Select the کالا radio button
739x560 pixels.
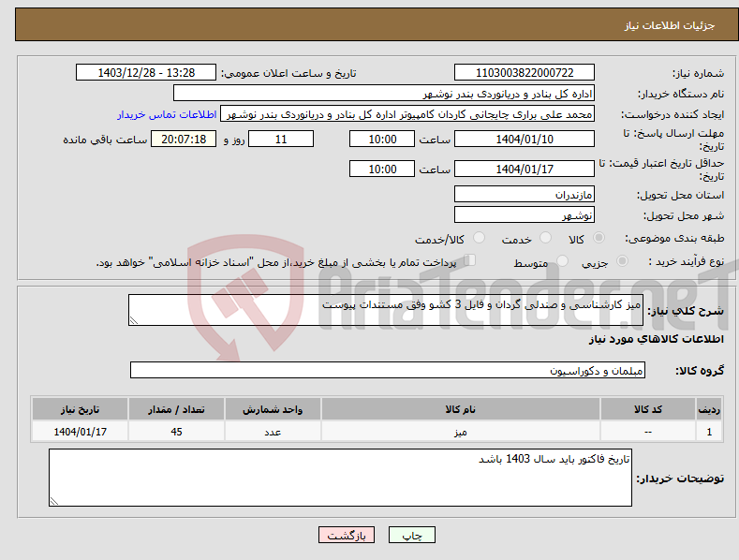tap(599, 238)
